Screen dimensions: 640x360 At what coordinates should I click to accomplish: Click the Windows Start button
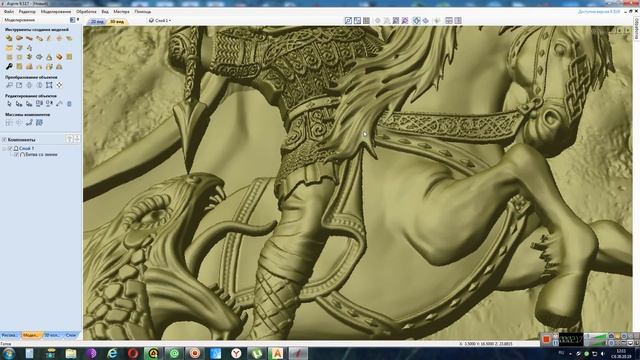pos(9,353)
